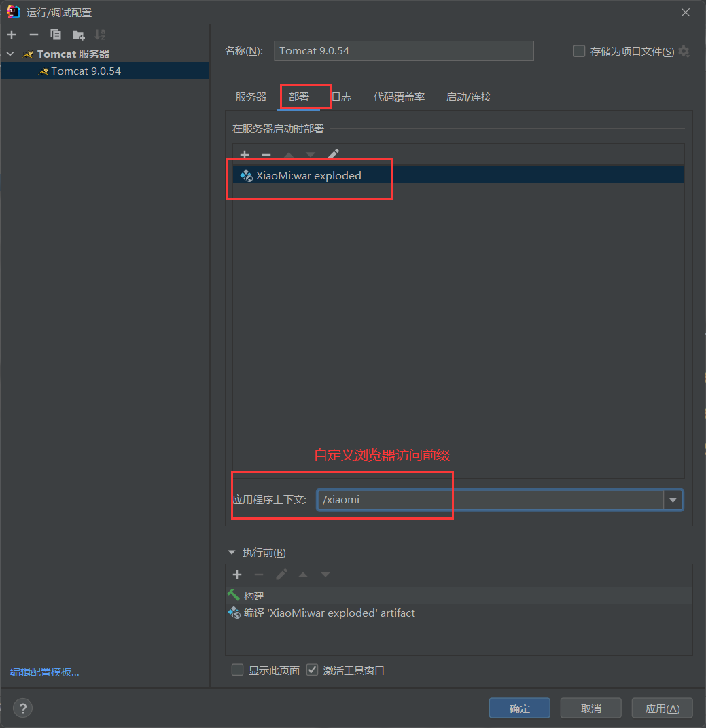Select the 构建 before-launch task

pos(459,596)
